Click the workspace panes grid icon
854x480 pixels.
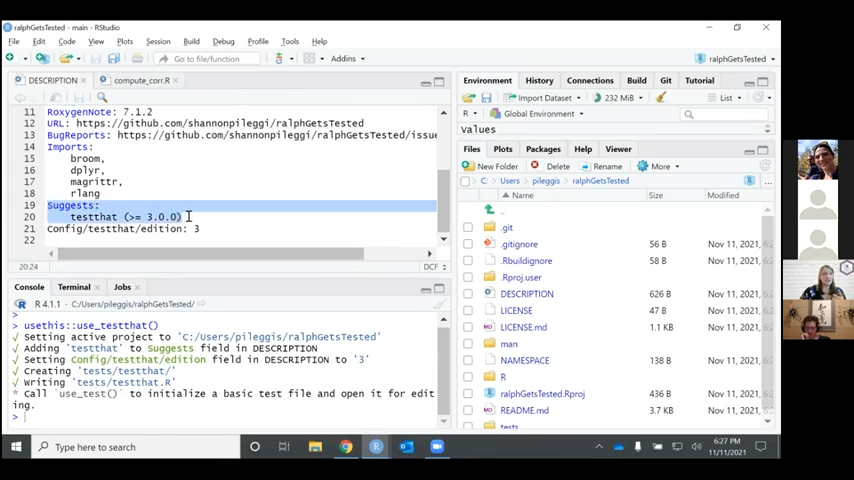click(x=309, y=58)
